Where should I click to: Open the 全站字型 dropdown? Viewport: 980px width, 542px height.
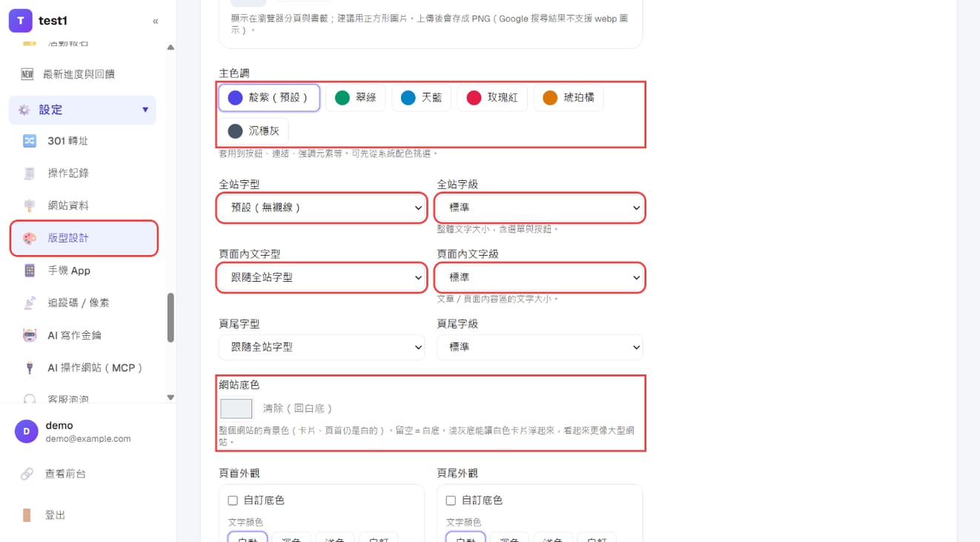point(322,208)
